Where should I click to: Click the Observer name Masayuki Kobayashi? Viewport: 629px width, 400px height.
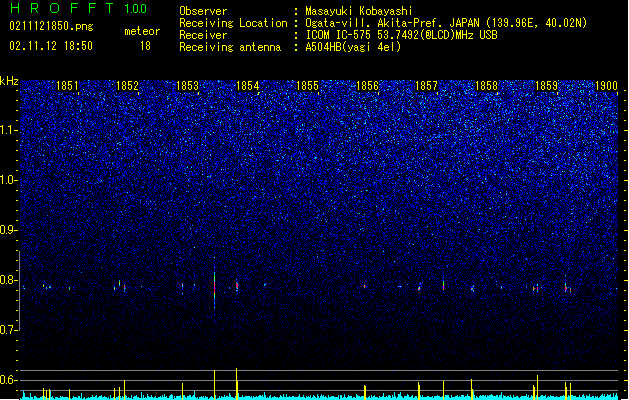tap(359, 11)
